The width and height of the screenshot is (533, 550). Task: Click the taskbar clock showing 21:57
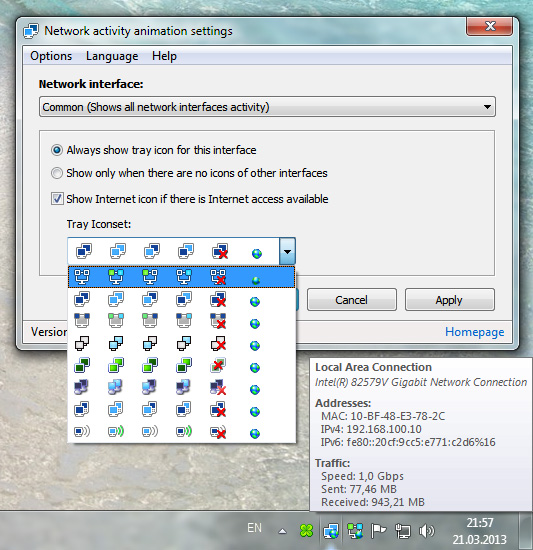tap(479, 531)
